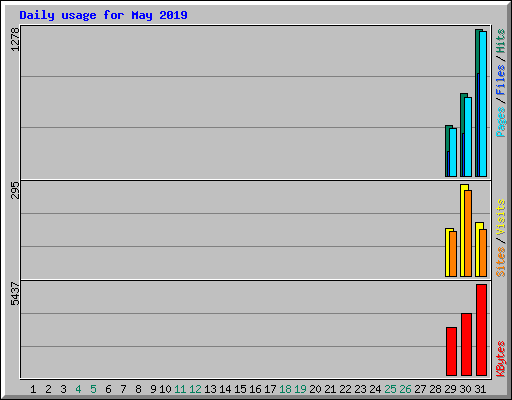Screen dimensions: 512x400
Task: Click day 3 on the date axis
Action: [63, 389]
